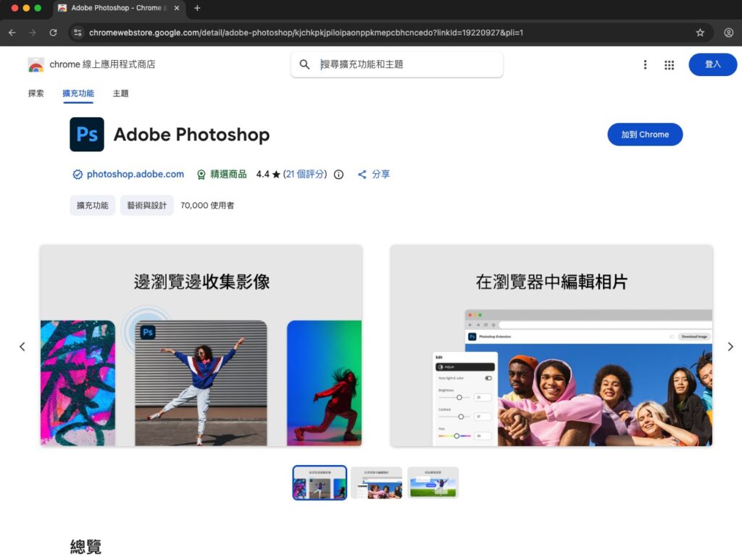Image resolution: width=742 pixels, height=560 pixels.
Task: Click the site info icon in address bar
Action: (78, 33)
